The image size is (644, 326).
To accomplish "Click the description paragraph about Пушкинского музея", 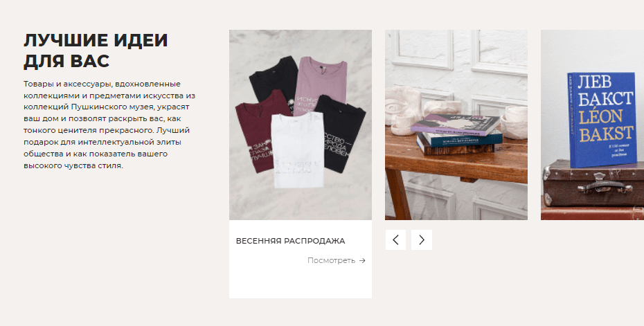I will [x=109, y=125].
